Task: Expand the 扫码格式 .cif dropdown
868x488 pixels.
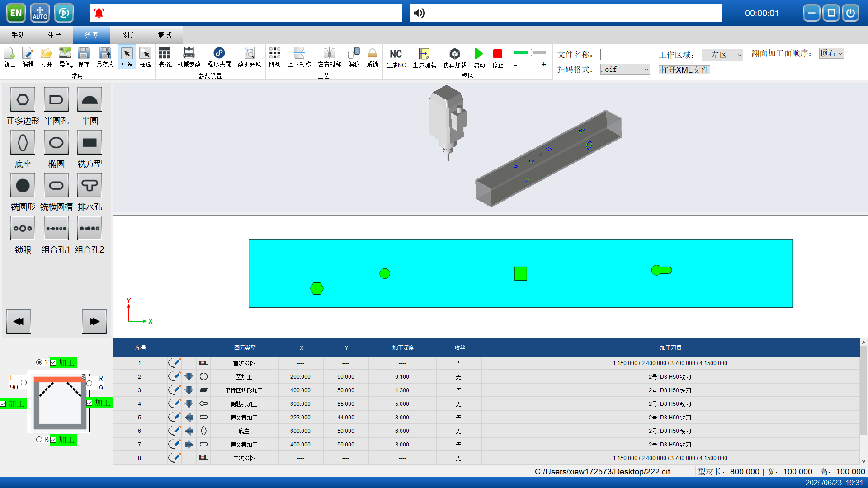Action: pyautogui.click(x=625, y=70)
